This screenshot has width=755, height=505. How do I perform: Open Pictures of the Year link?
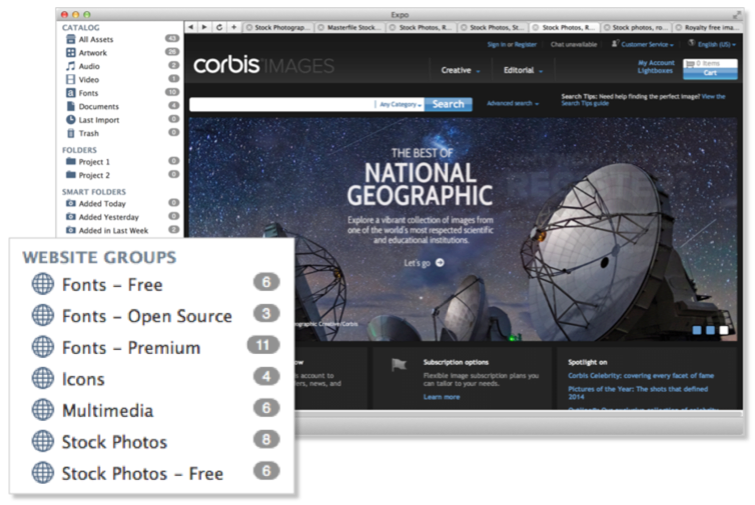tap(638, 392)
